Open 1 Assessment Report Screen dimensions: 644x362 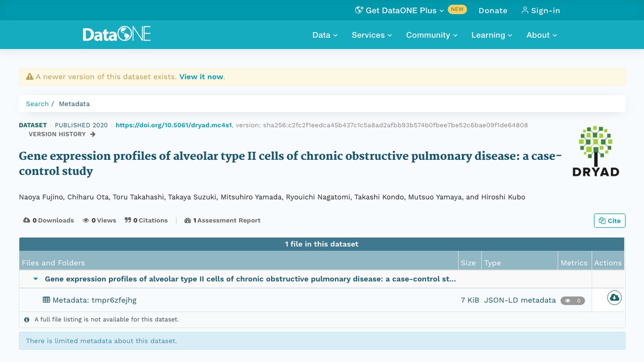pyautogui.click(x=222, y=220)
